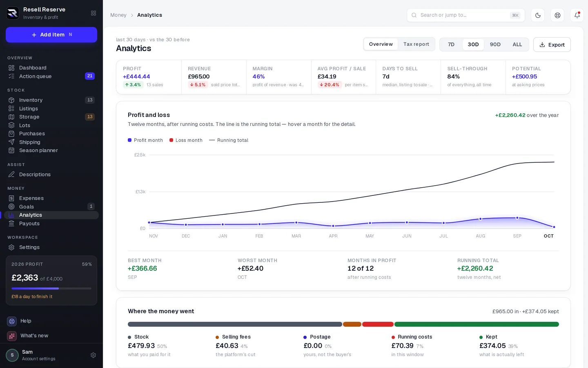Screen dimensions: 588x368
Task: Go to Inventory in the sidebar
Action: tap(51, 100)
